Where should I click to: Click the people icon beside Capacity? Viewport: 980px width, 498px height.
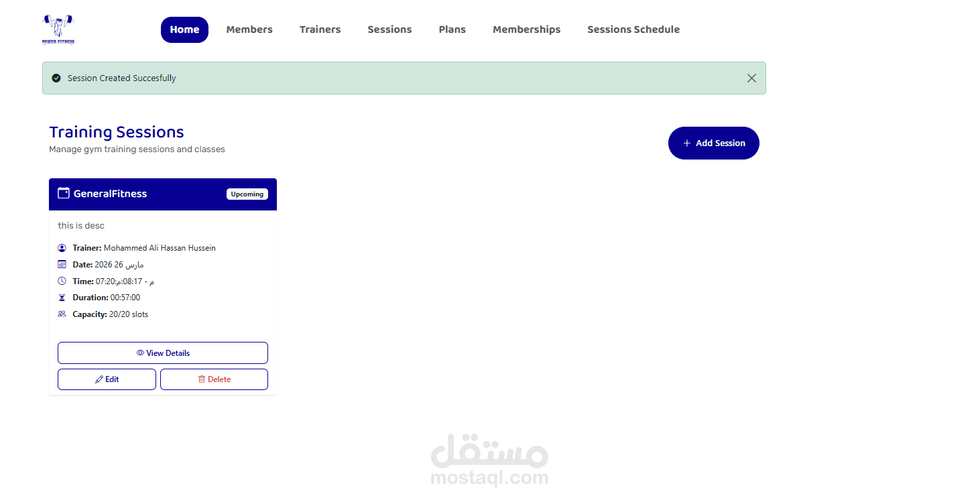62,314
